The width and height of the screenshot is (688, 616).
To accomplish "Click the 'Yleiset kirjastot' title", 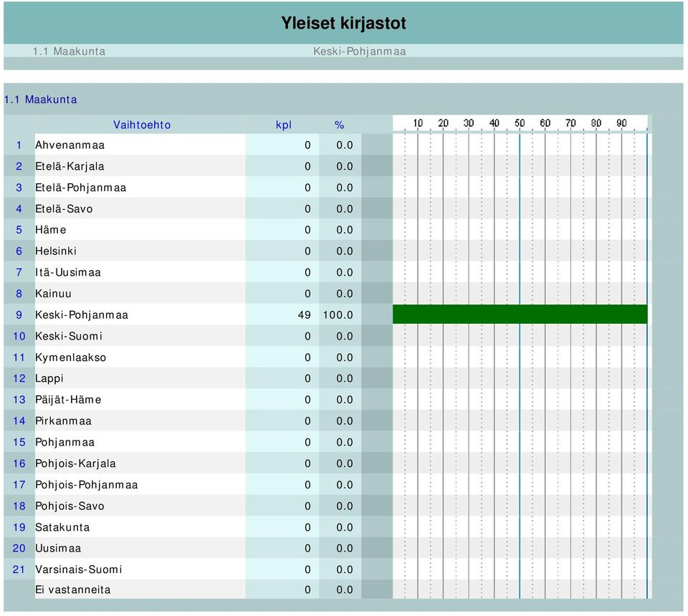I will (343, 23).
